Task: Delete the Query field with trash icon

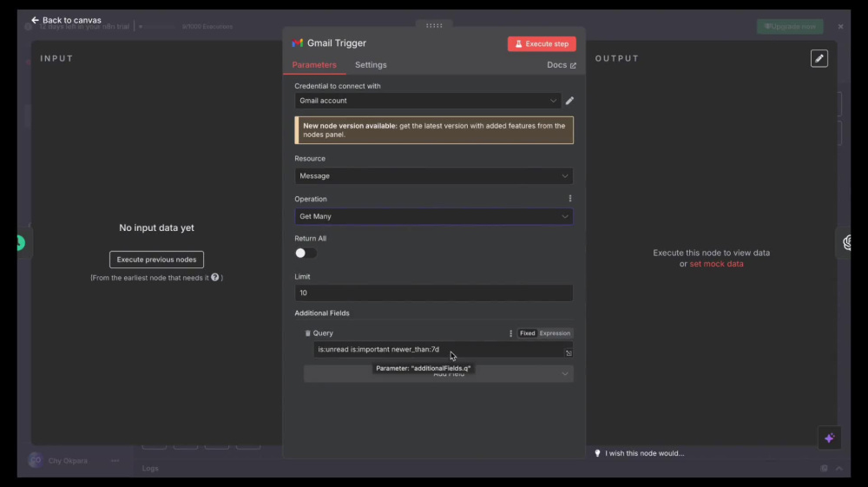Action: click(x=308, y=333)
